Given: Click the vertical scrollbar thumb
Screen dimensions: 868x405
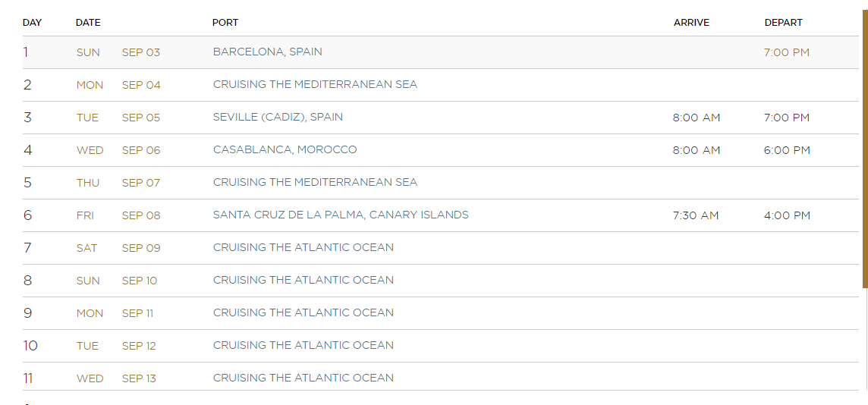Looking at the screenshot, I should coord(865,149).
